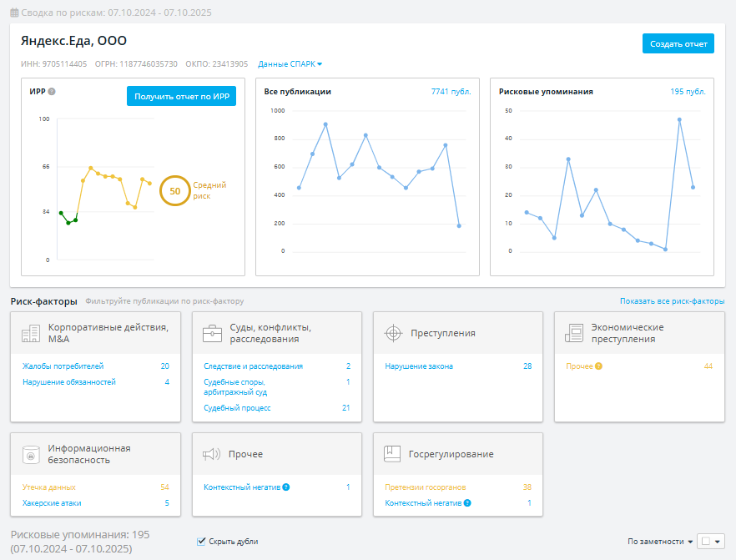Viewport: 736px width, 560px height.
Task: Click the peak data point on Рисковые упоминания chart
Action: pos(679,119)
